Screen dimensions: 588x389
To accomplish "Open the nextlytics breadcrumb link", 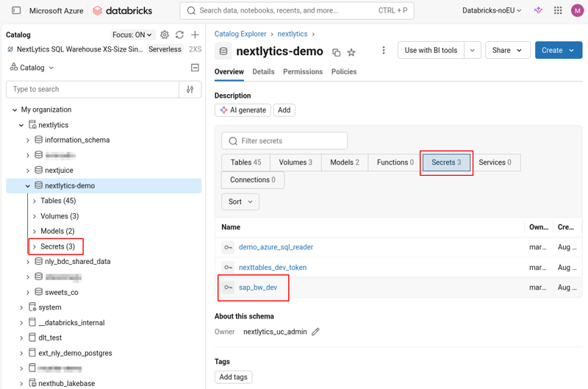I will (x=293, y=34).
